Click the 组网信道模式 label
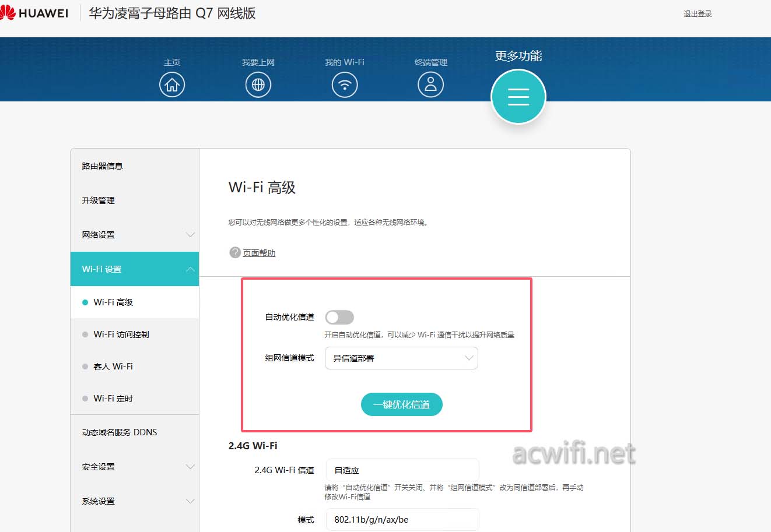 tap(290, 358)
